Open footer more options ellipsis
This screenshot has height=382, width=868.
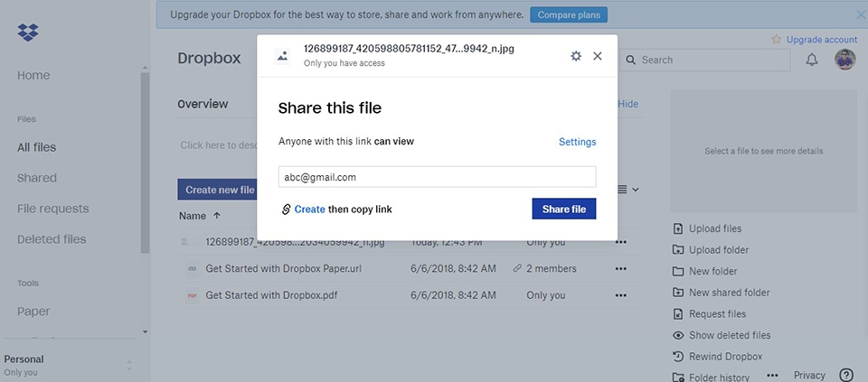(772, 376)
